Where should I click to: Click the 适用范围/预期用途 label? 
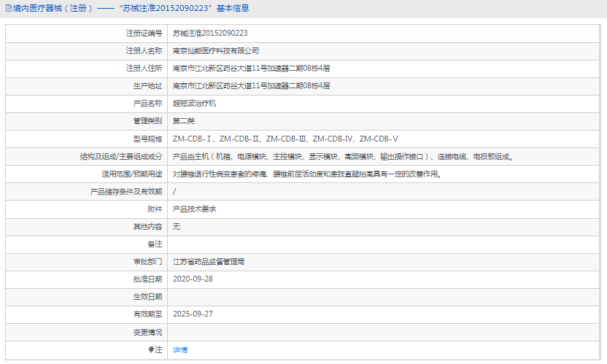(x=132, y=174)
